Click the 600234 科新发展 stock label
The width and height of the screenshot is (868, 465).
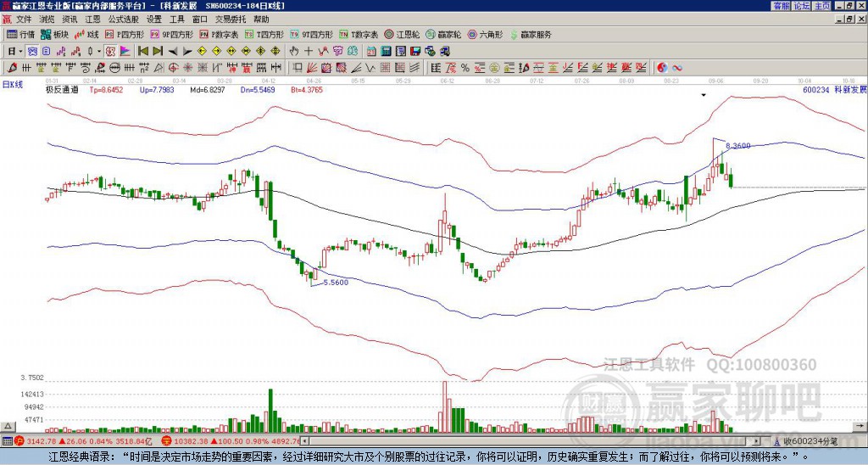pos(834,89)
